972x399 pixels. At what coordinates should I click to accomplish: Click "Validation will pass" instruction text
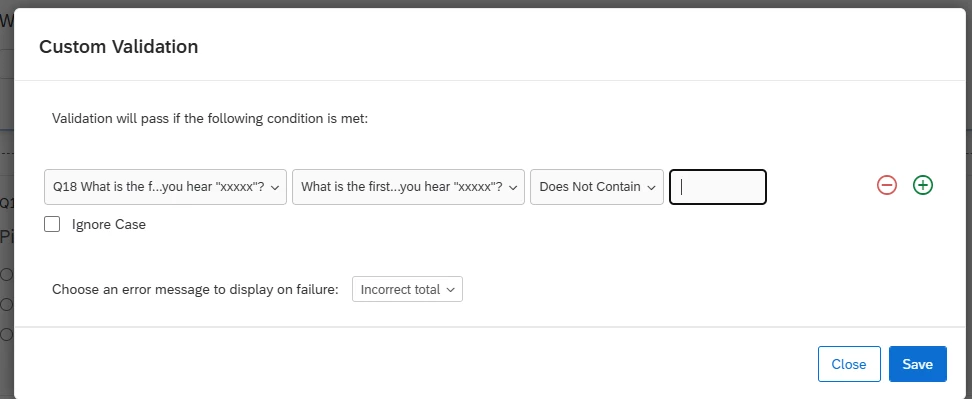point(210,118)
